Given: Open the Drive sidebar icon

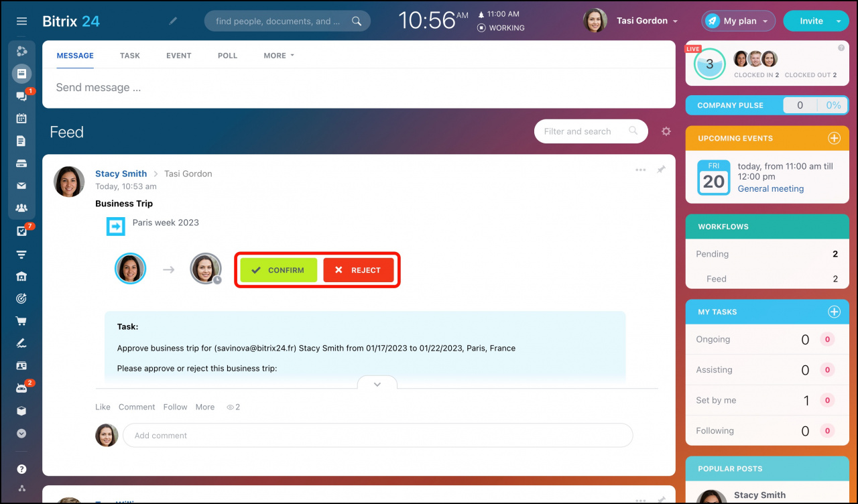Looking at the screenshot, I should 21,164.
